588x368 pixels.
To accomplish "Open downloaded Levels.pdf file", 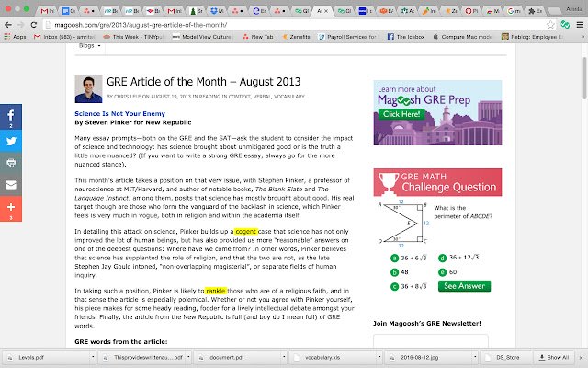I will [x=47, y=358].
